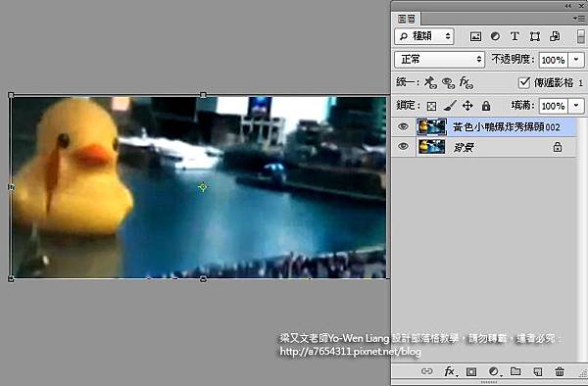
Task: Toggle the 傳遞影格 1 checkbox
Action: pos(524,82)
